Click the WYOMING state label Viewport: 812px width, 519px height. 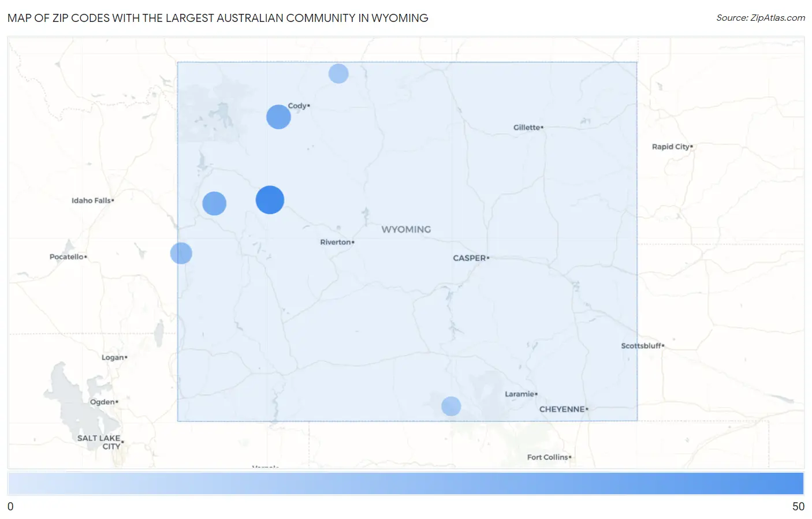[406, 229]
